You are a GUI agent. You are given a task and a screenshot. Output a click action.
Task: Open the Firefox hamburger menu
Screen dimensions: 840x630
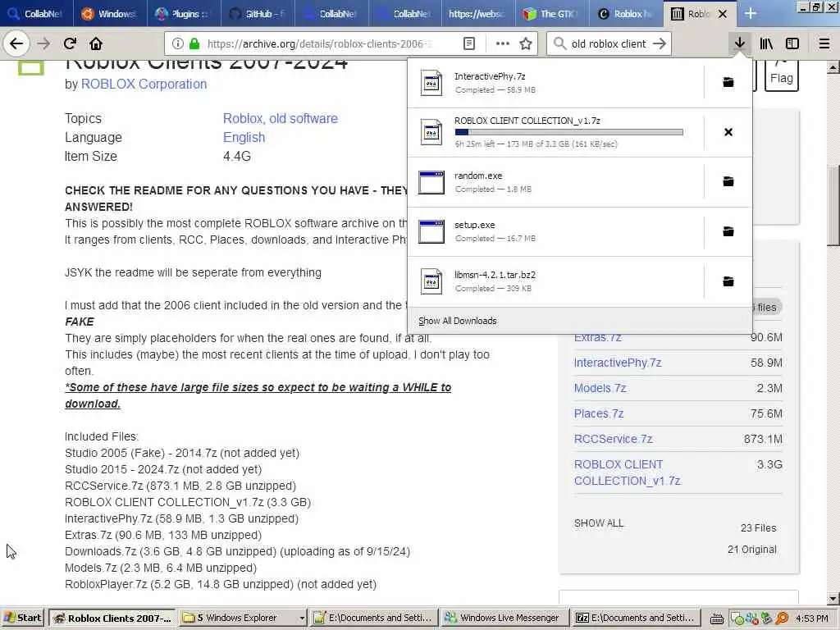point(824,43)
